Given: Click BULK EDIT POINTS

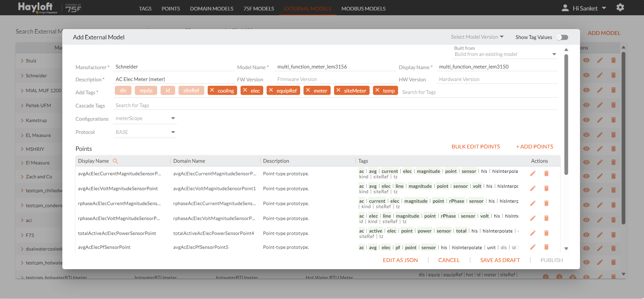Looking at the screenshot, I should [476, 146].
